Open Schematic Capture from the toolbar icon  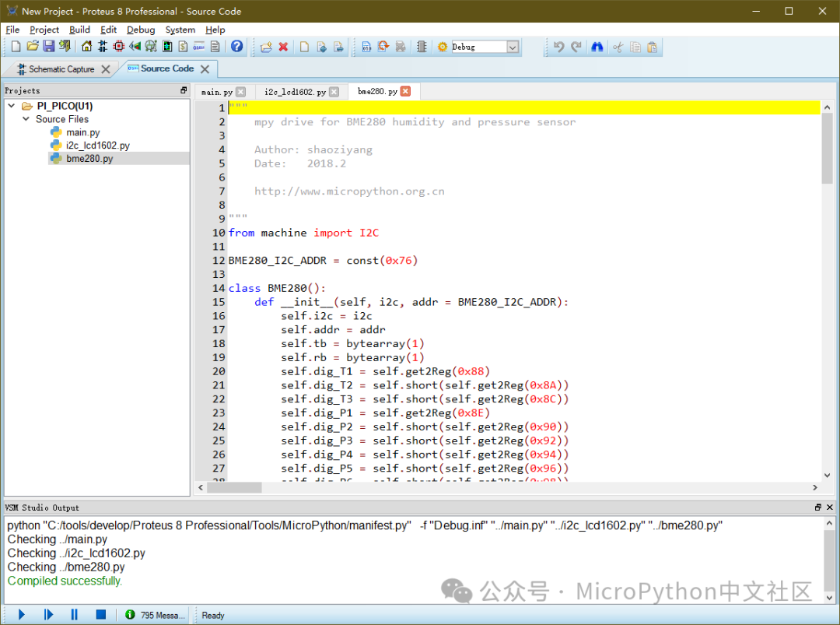tap(103, 47)
